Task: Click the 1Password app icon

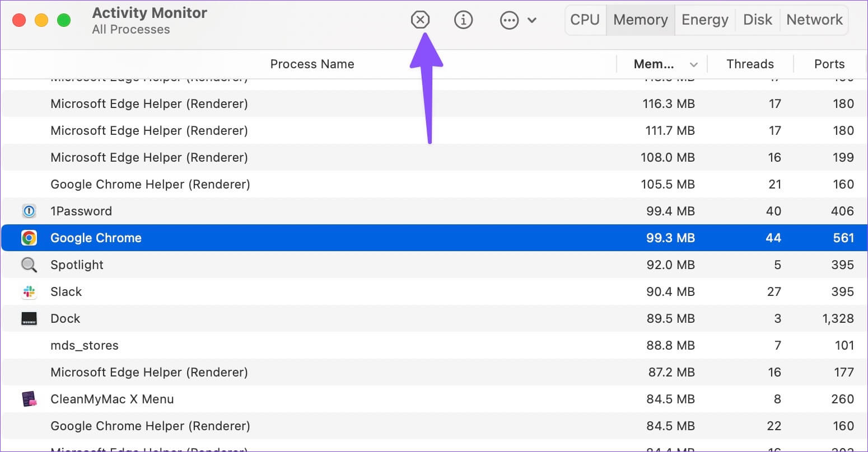Action: tap(29, 211)
